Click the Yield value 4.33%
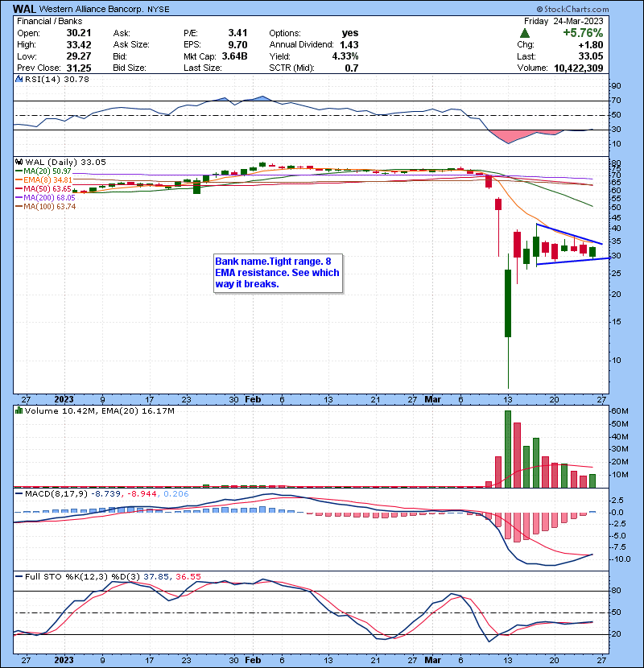 click(345, 56)
